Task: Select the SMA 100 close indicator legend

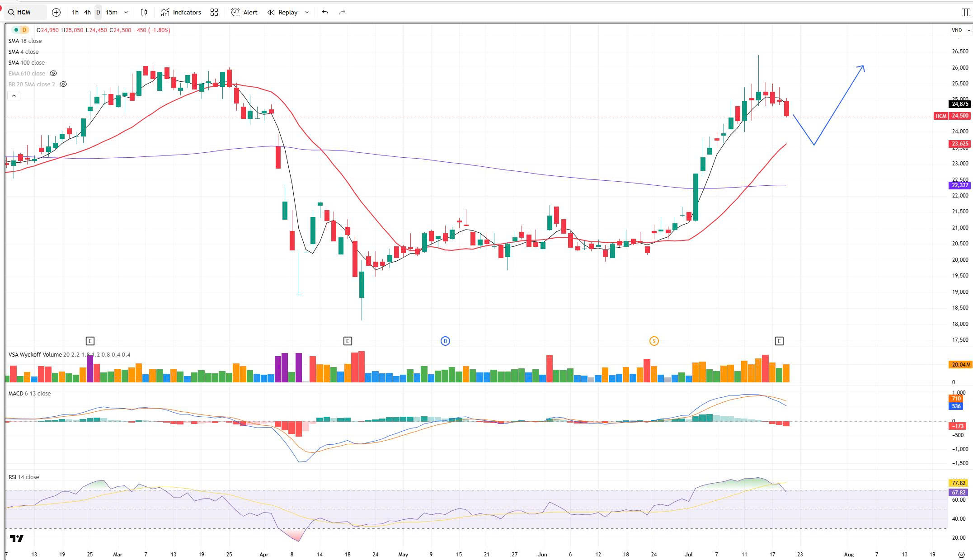Action: coord(27,62)
